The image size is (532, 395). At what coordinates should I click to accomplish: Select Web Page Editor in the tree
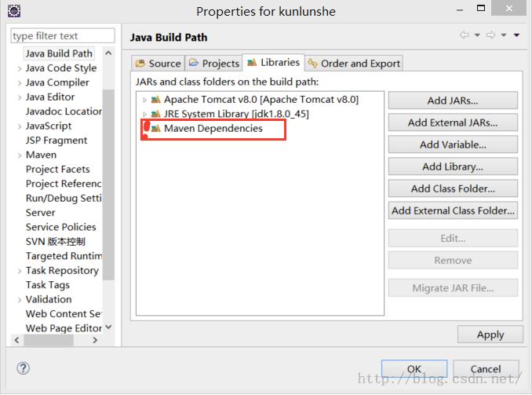tap(64, 328)
